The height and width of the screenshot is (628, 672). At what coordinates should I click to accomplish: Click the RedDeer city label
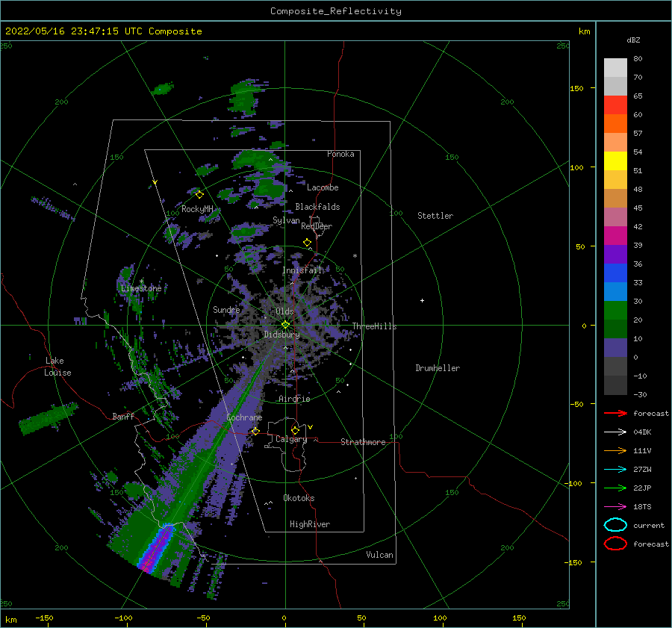point(317,226)
